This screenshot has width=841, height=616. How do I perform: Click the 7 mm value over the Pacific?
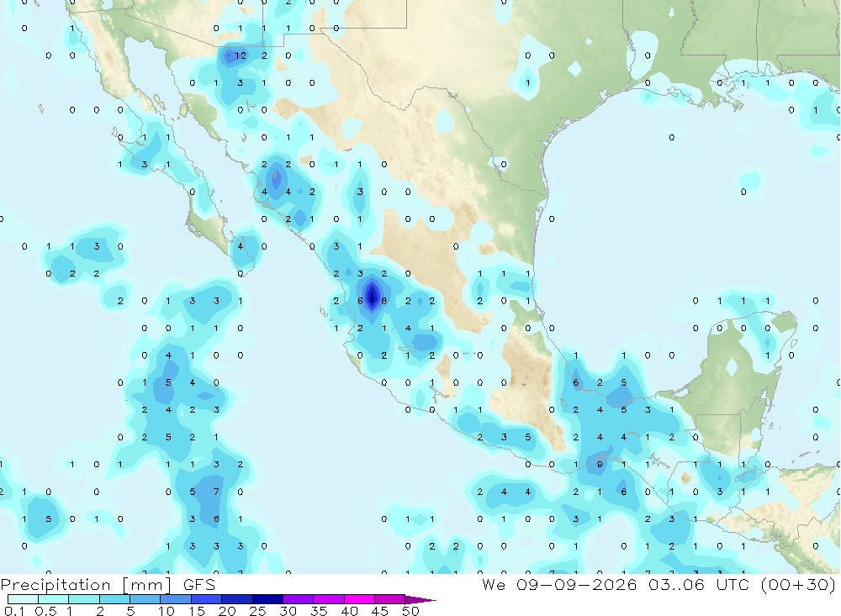tap(216, 492)
